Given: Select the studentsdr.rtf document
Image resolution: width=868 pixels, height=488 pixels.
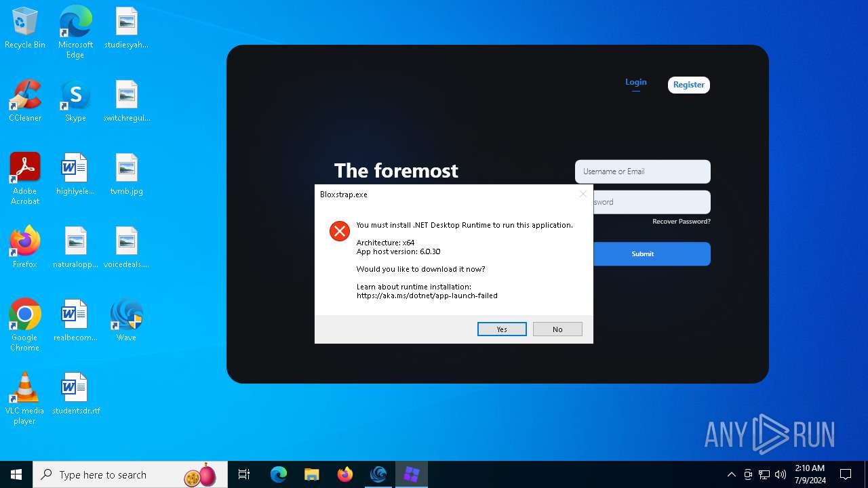Looking at the screenshot, I should (x=75, y=394).
